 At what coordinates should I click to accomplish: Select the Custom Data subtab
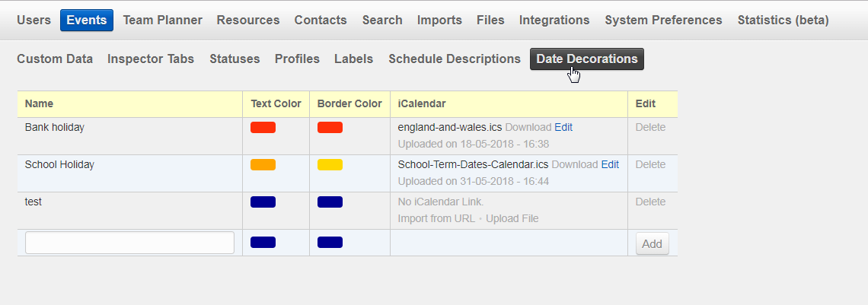click(x=55, y=59)
